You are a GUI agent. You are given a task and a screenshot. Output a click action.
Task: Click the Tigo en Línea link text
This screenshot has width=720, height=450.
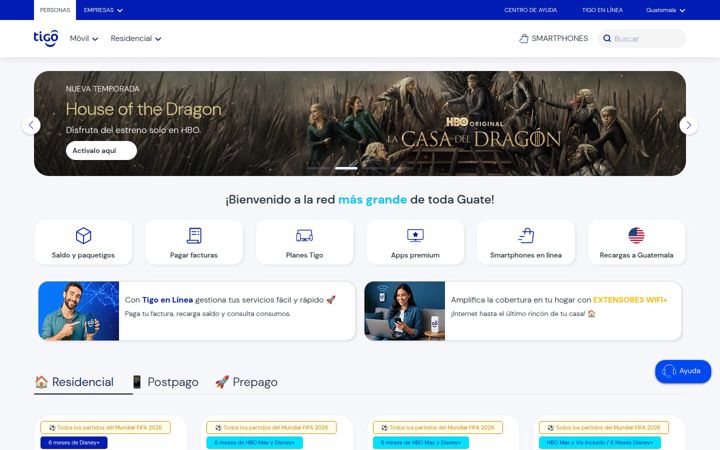[167, 300]
